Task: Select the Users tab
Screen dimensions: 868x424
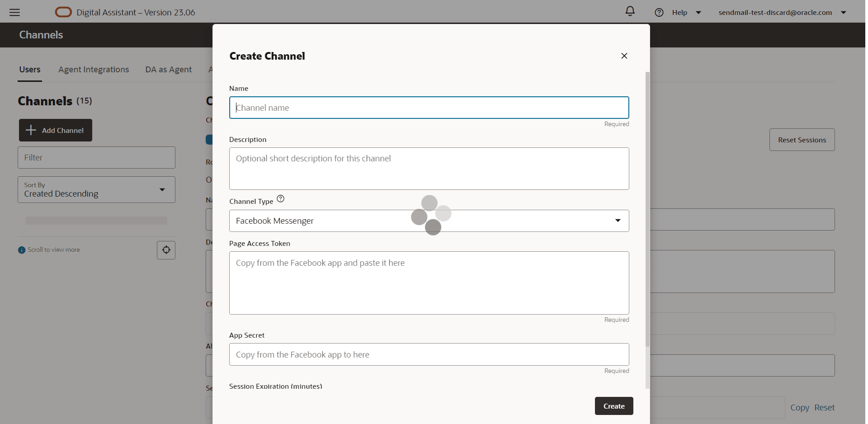Action: tap(30, 70)
